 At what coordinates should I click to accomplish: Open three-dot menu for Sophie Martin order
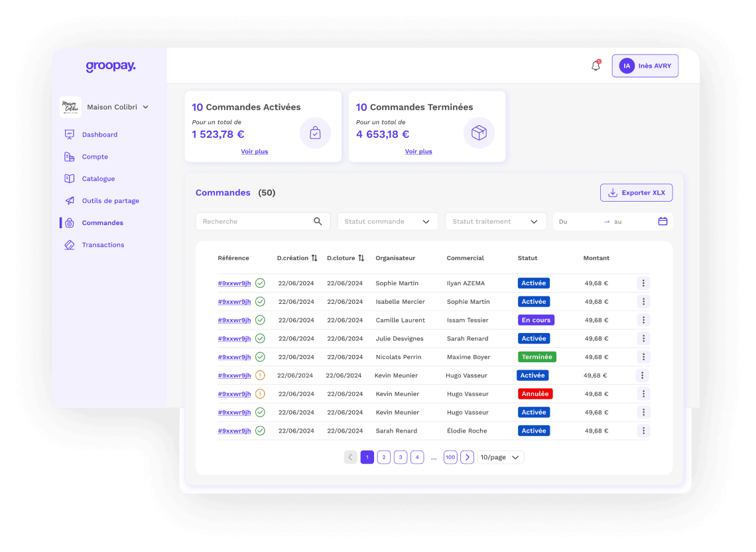tap(643, 283)
